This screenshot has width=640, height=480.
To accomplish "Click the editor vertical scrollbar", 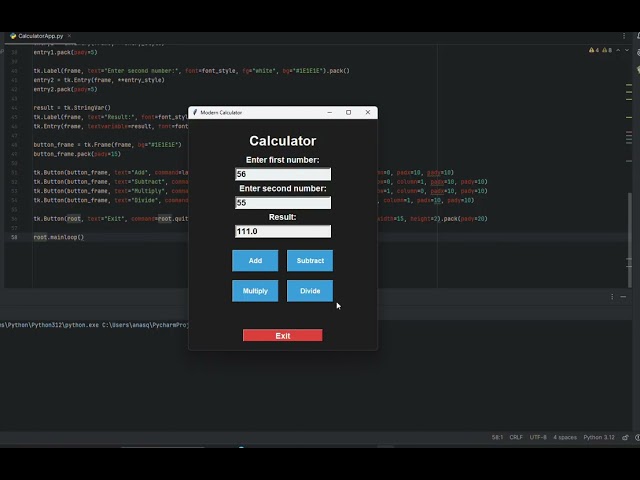I will pyautogui.click(x=631, y=239).
